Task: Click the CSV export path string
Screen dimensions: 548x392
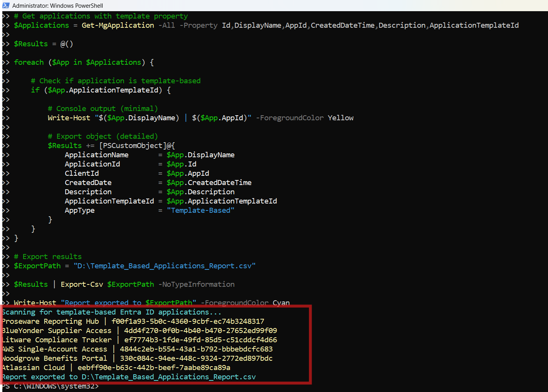Action: tap(164, 266)
